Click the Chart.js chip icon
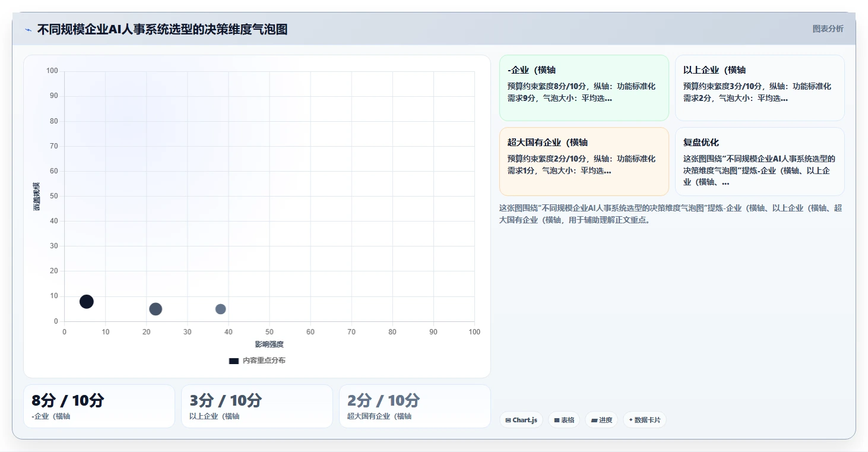The image size is (868, 452). click(508, 420)
